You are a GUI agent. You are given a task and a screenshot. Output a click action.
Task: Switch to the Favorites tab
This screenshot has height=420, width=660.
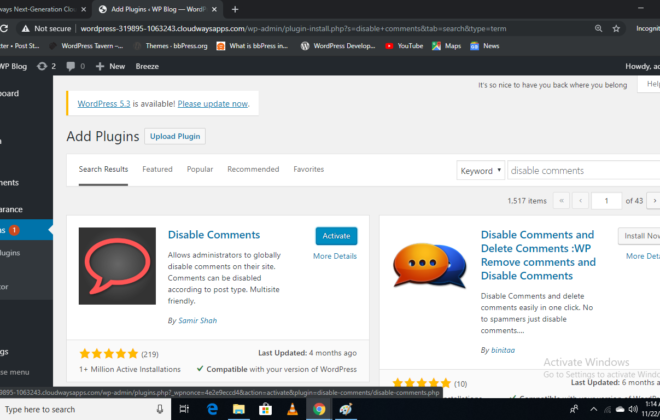click(309, 169)
